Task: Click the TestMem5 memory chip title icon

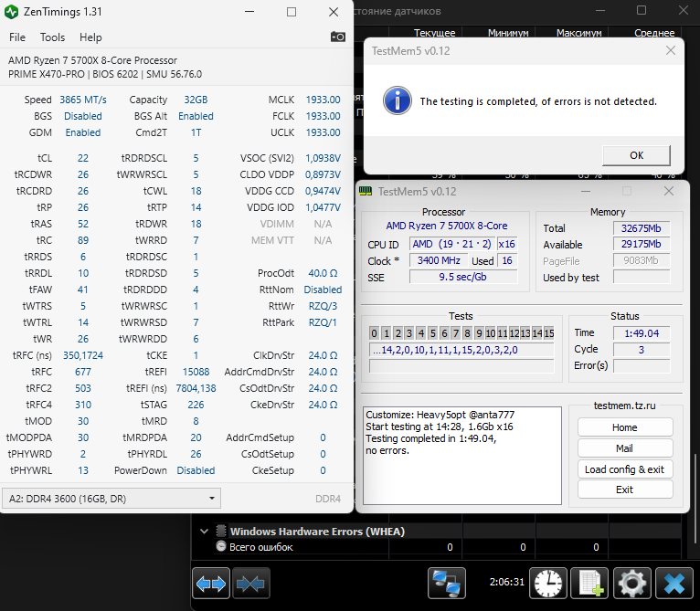Action: pyautogui.click(x=366, y=191)
